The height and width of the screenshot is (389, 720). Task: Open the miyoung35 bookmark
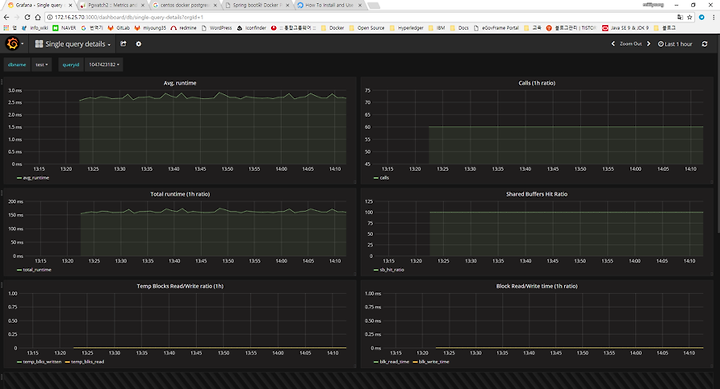pos(150,28)
